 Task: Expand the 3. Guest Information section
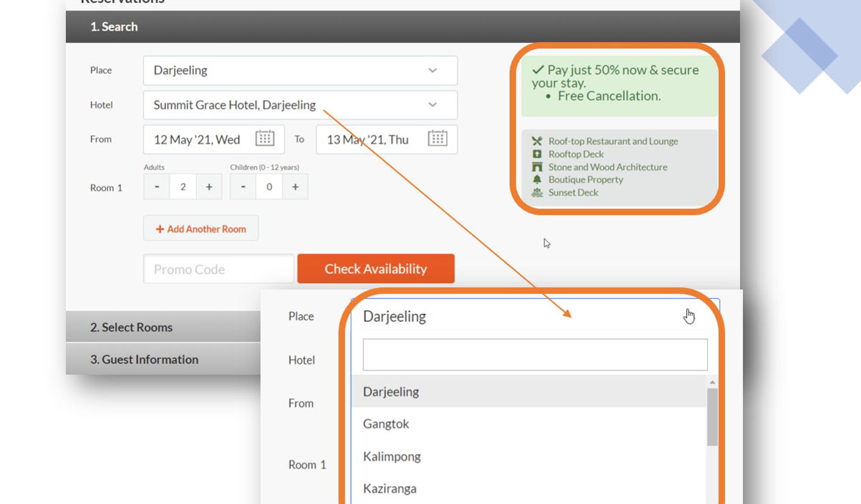tap(163, 359)
